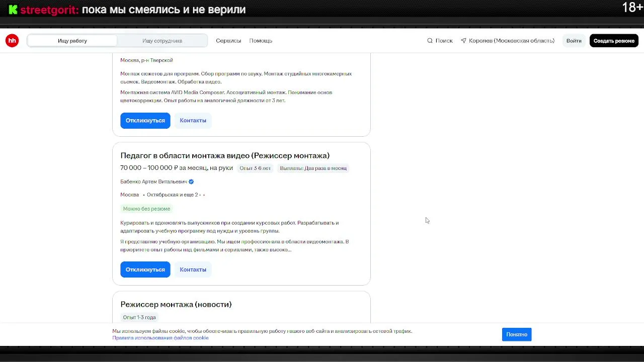Click the salary 70 000 – 100 000 ₽ text
644x362 pixels.
177,168
